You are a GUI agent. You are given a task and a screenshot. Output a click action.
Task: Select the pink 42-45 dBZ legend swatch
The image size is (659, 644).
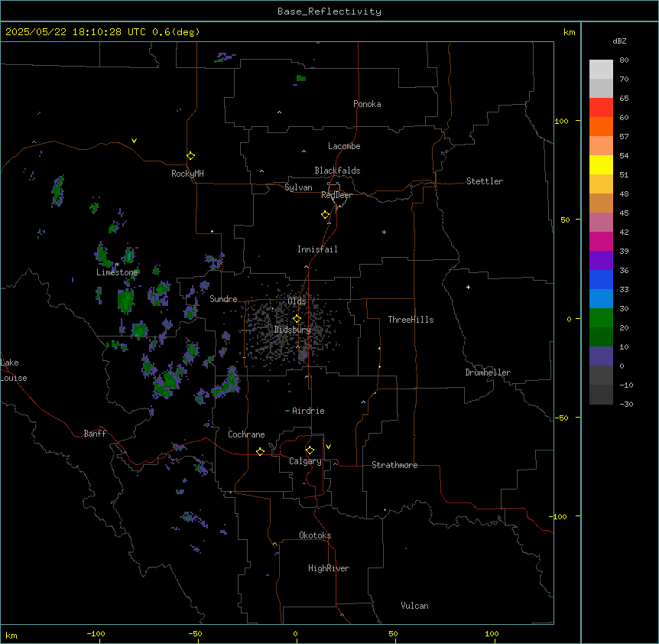(x=601, y=223)
